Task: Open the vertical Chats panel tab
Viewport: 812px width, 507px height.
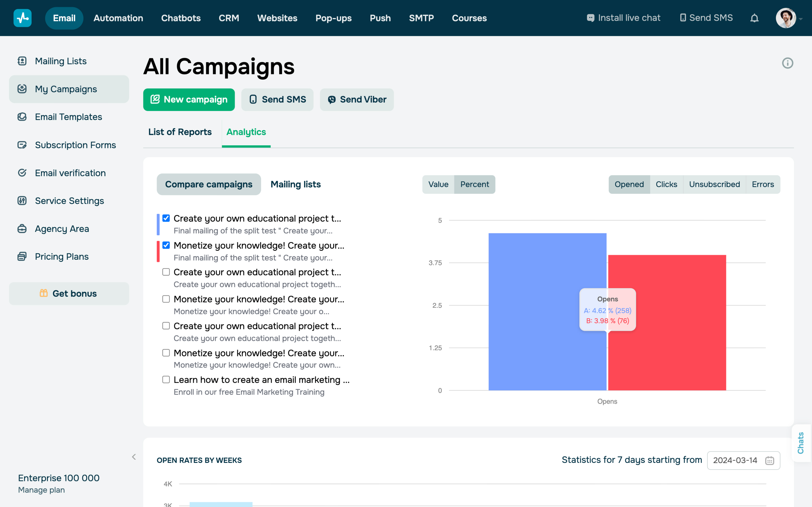Action: 801,443
